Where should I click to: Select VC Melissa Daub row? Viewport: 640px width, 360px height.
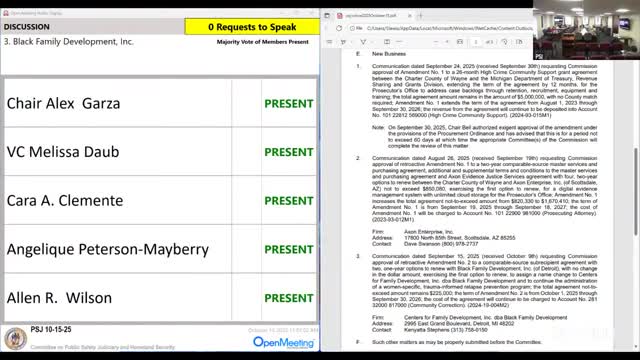160,152
